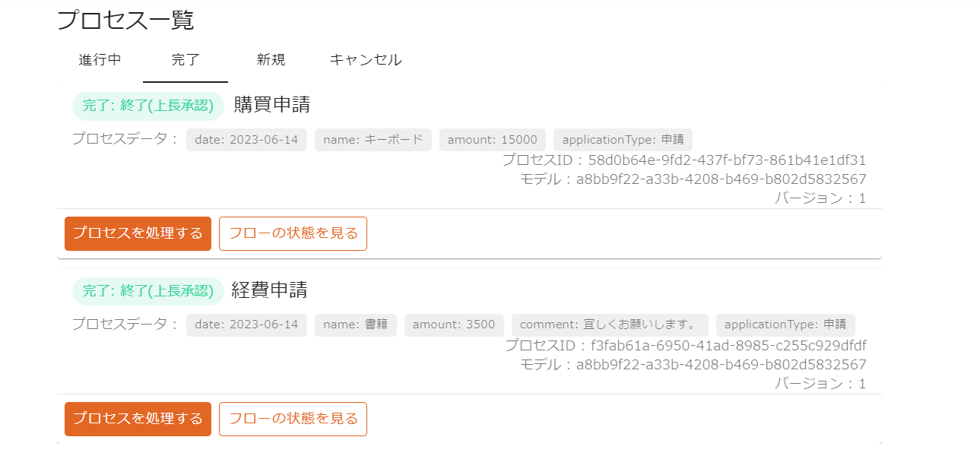Click the comment: 宜しくお願いします。 chip
The width and height of the screenshot is (980, 475).
[610, 325]
